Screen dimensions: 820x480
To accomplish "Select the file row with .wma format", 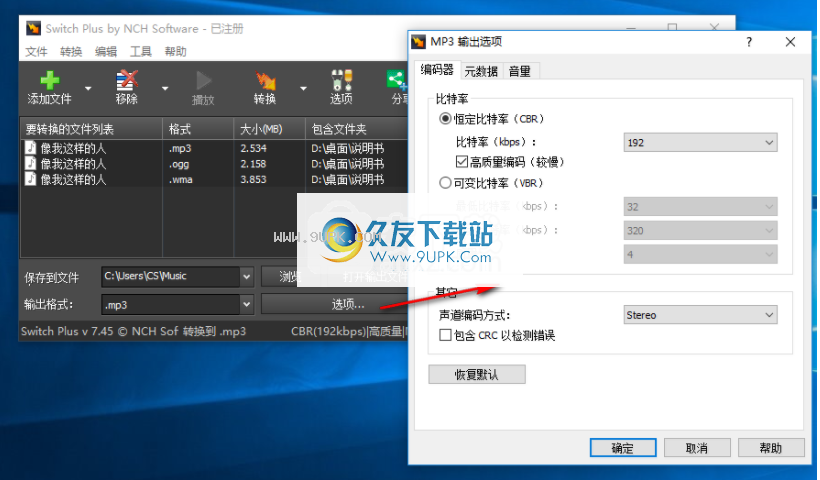I will pos(214,179).
